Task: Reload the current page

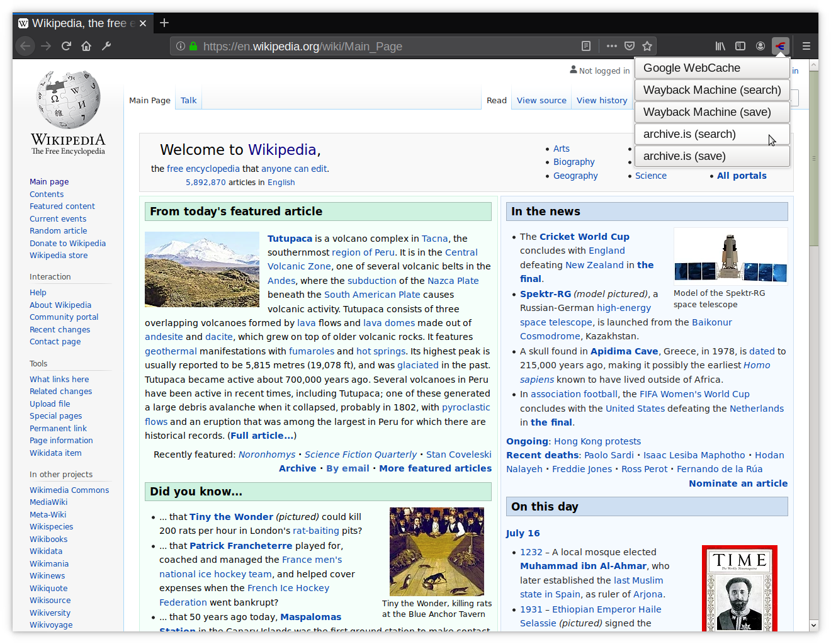Action: pyautogui.click(x=66, y=46)
